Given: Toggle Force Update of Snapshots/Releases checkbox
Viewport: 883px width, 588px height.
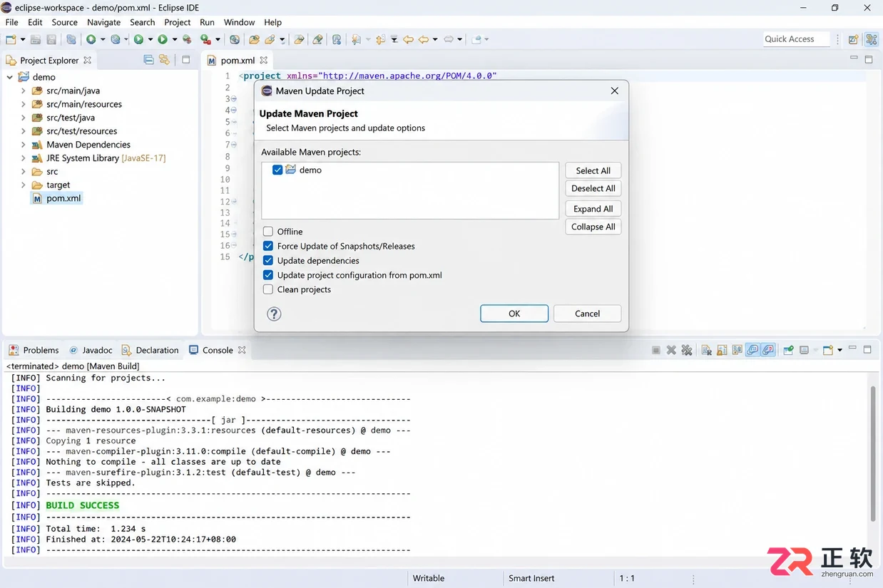Looking at the screenshot, I should tap(268, 246).
